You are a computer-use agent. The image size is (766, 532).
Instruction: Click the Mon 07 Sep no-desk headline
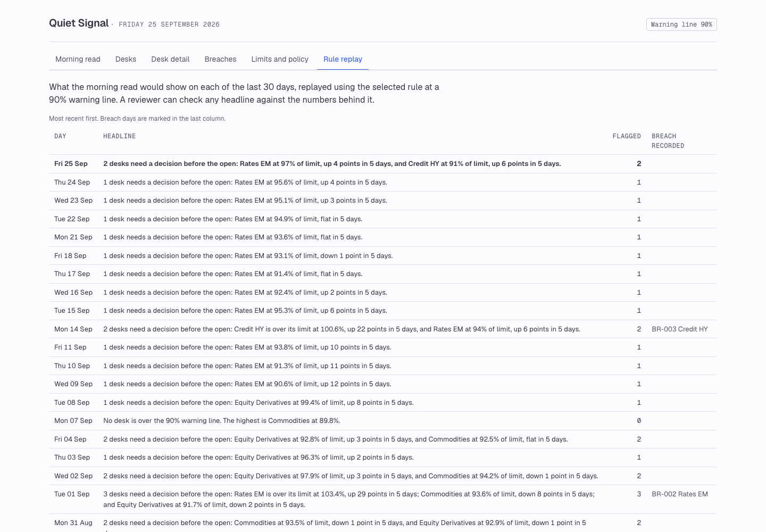click(x=222, y=421)
